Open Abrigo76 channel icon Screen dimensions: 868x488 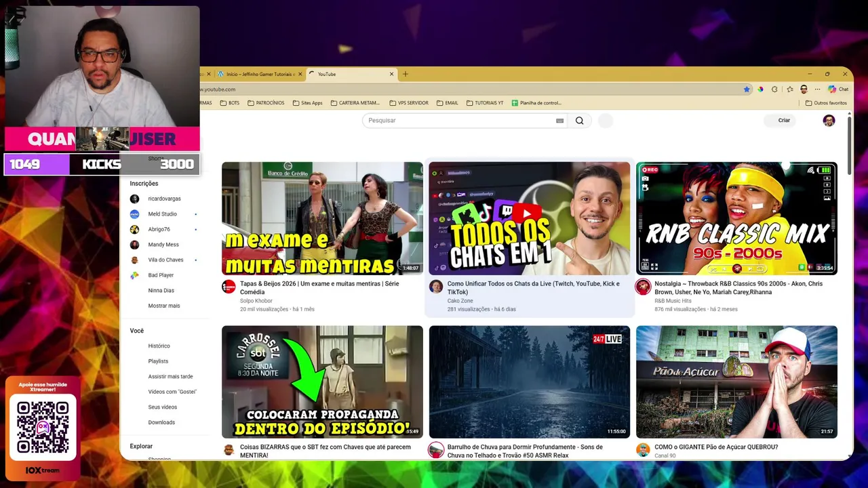pyautogui.click(x=134, y=229)
